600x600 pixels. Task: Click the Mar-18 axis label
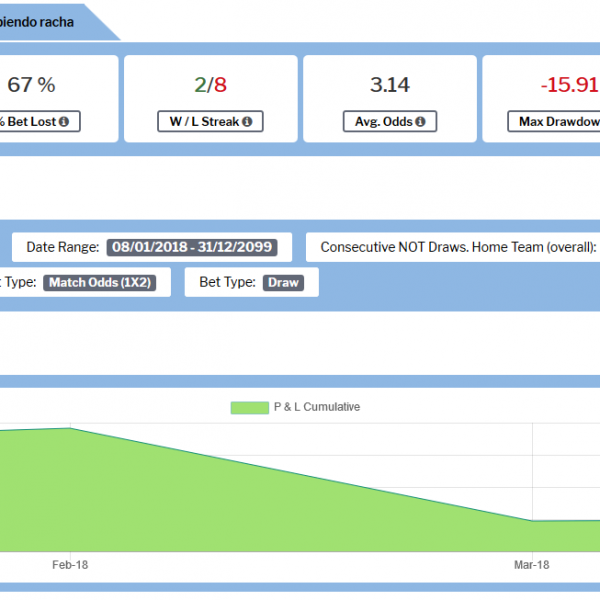pyautogui.click(x=532, y=565)
